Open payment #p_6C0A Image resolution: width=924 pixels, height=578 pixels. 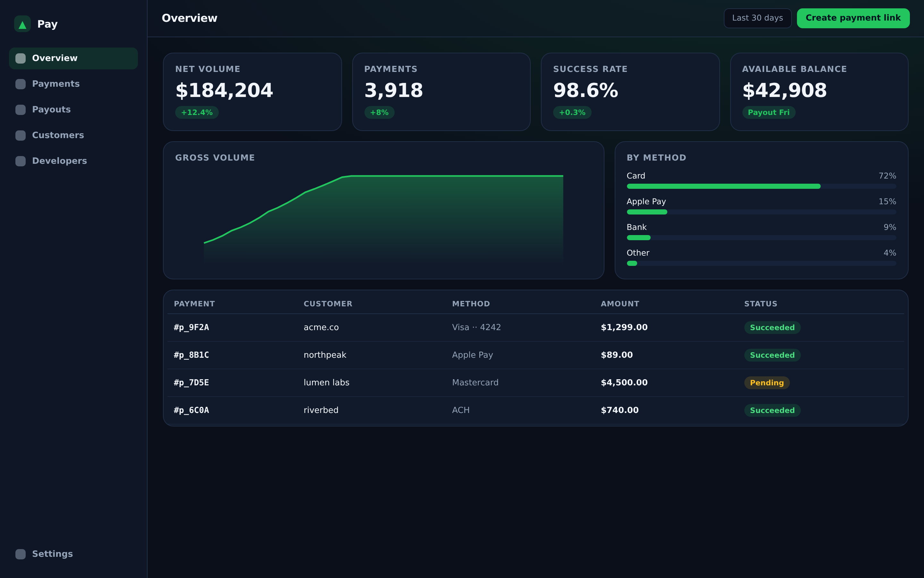(191, 410)
